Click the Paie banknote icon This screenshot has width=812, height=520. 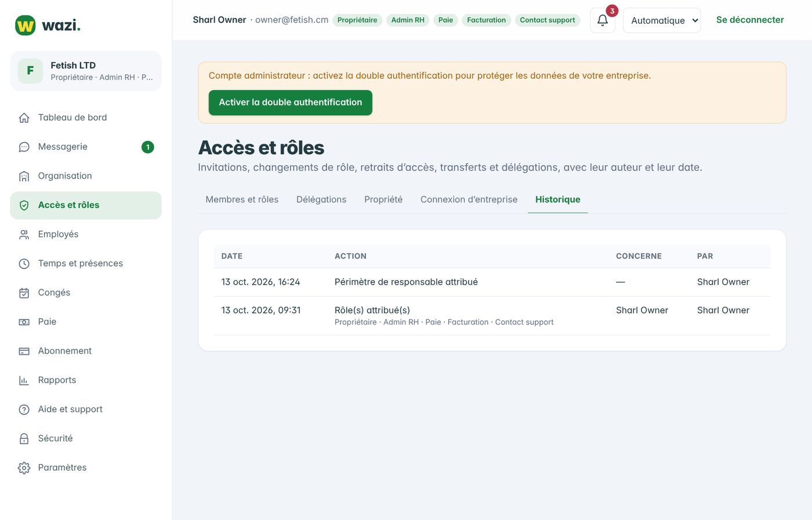tap(24, 322)
